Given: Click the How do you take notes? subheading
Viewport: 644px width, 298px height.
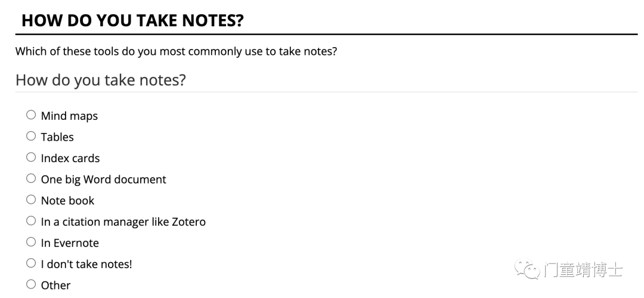Looking at the screenshot, I should pyautogui.click(x=101, y=80).
